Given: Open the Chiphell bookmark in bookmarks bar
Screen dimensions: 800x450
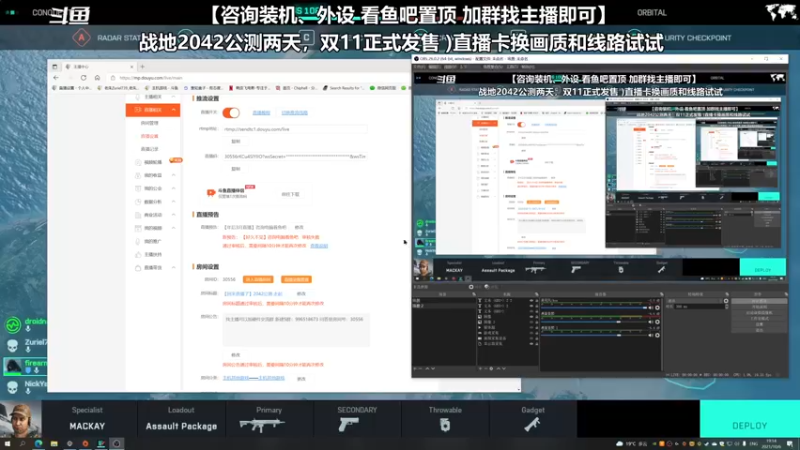Looking at the screenshot, I should (296, 88).
